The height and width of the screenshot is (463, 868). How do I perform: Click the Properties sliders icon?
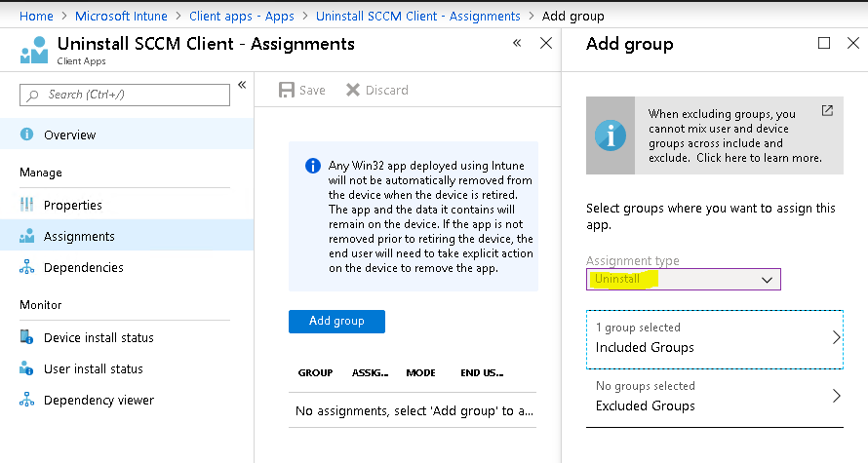tap(26, 205)
